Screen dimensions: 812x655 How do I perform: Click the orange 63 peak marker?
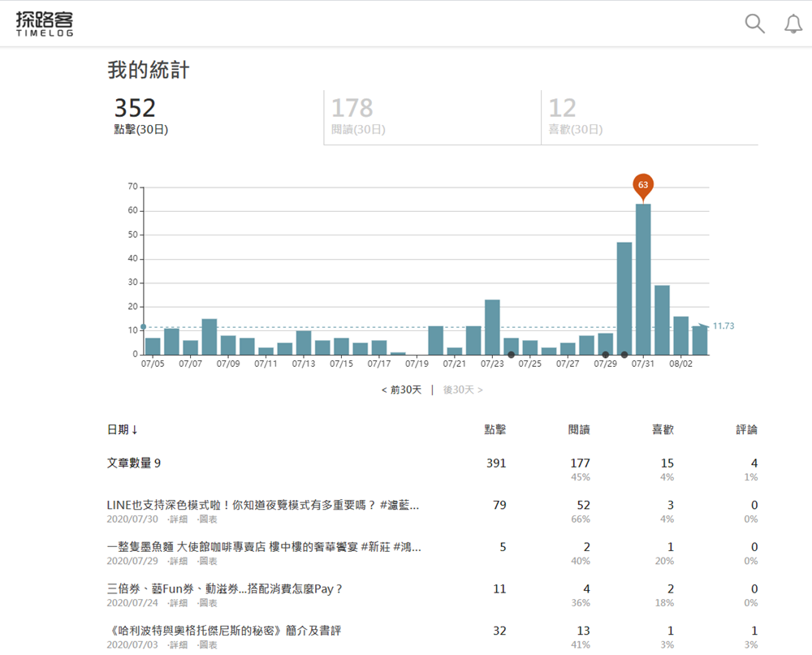point(642,186)
